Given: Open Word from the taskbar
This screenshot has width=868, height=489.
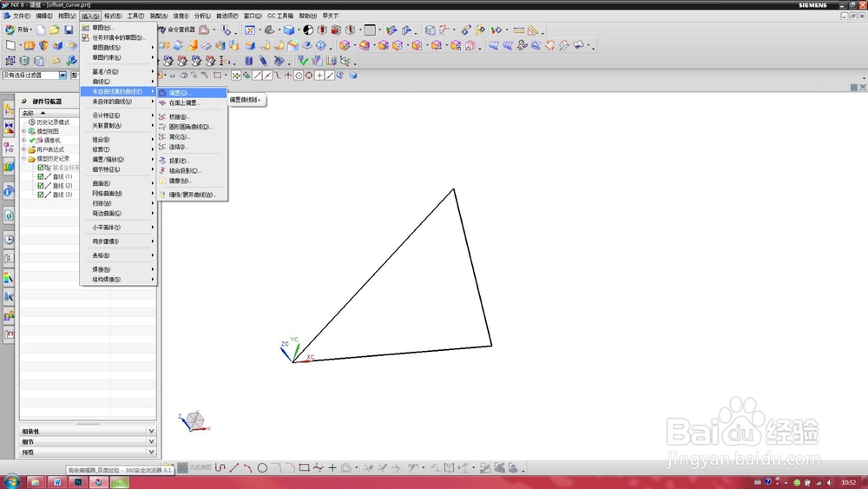Looking at the screenshot, I should pyautogui.click(x=57, y=482).
